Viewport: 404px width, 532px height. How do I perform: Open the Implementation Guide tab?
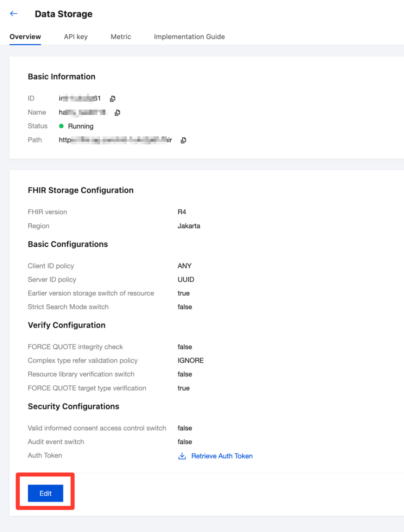[x=189, y=37]
